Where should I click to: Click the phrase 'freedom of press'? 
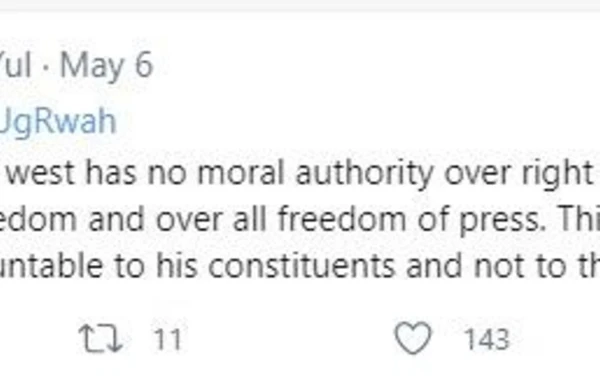click(411, 219)
